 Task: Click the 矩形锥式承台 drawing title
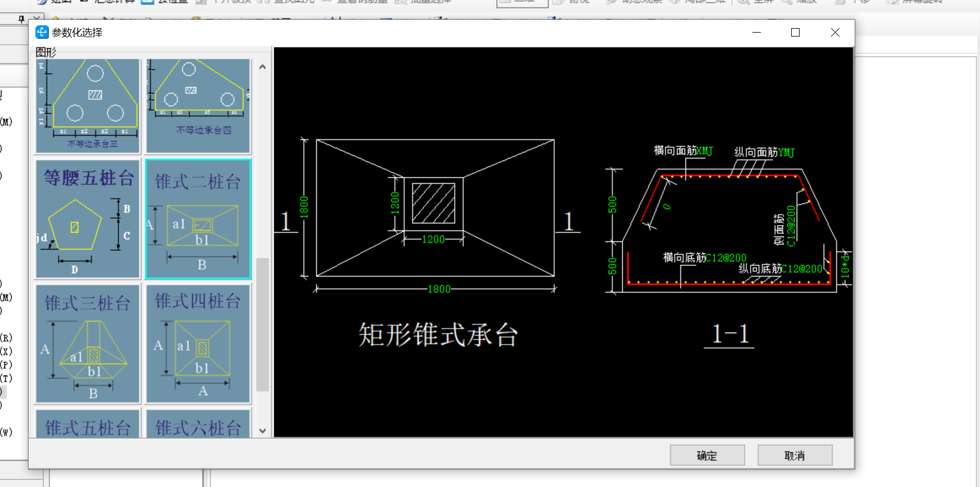pos(438,335)
